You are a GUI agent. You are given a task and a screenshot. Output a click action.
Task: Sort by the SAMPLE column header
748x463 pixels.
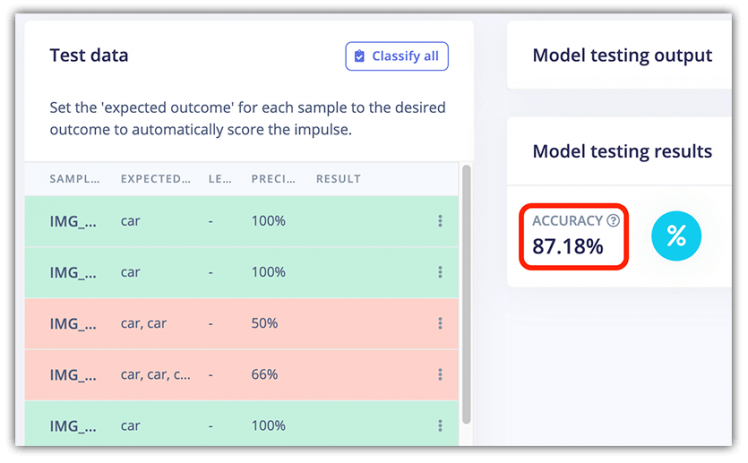[75, 179]
